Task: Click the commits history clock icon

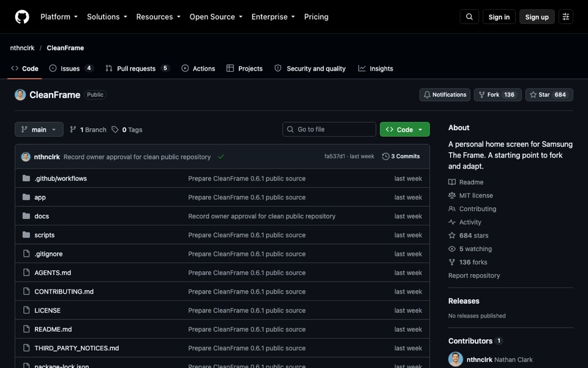Action: (385, 156)
